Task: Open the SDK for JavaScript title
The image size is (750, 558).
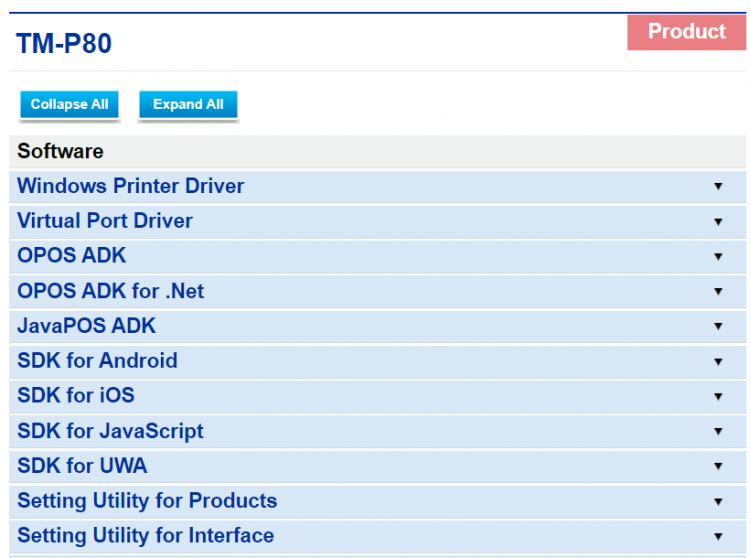Action: [110, 431]
